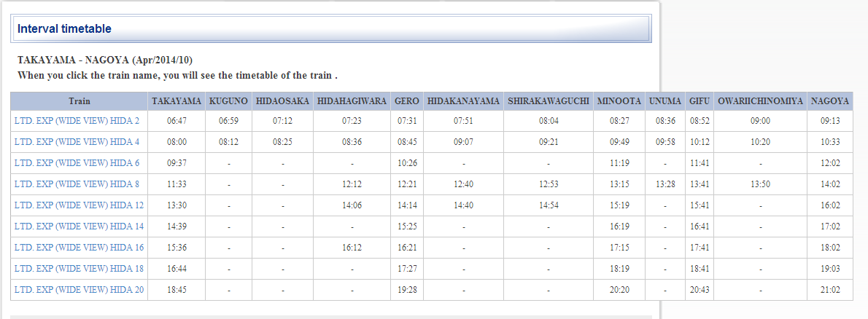Image resolution: width=868 pixels, height=319 pixels.
Task: Open LTD. EXP (WIDE VIEW) HIDA 20 timetable
Action: point(80,289)
